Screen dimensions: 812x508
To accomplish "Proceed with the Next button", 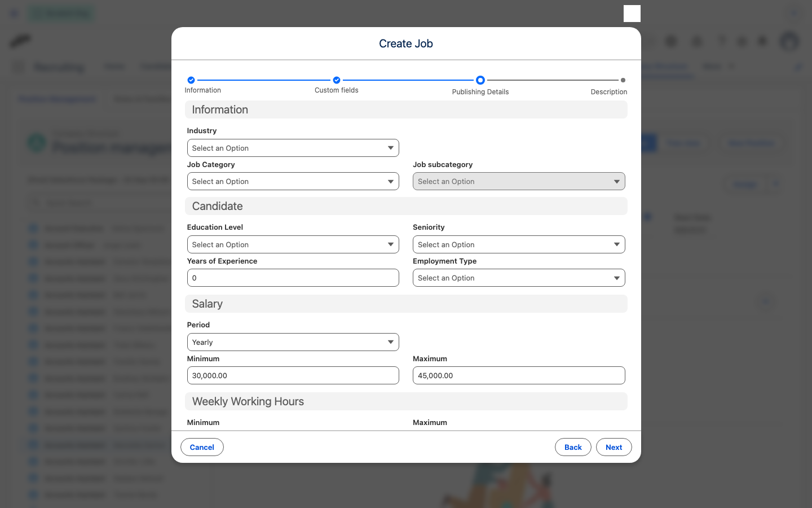I will click(x=614, y=447).
